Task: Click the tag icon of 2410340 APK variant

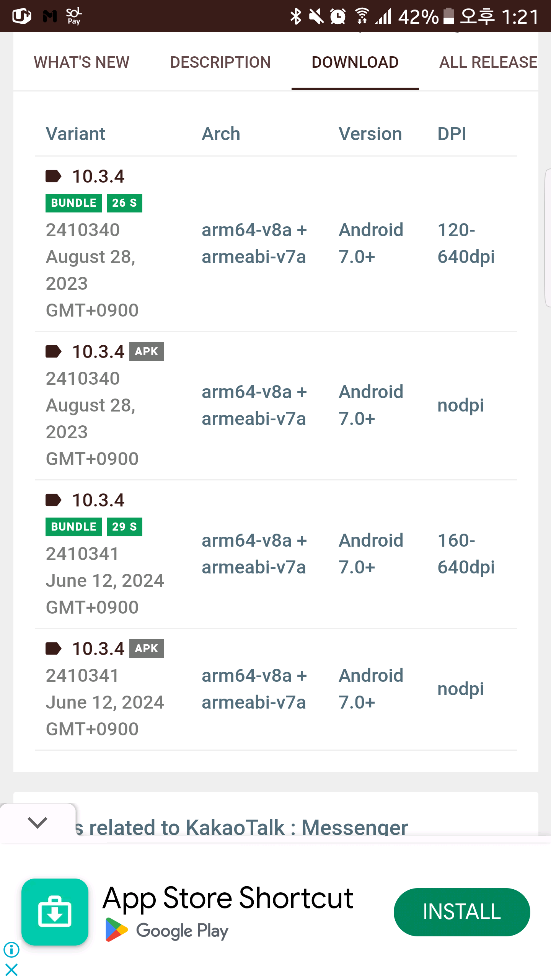Action: click(53, 351)
